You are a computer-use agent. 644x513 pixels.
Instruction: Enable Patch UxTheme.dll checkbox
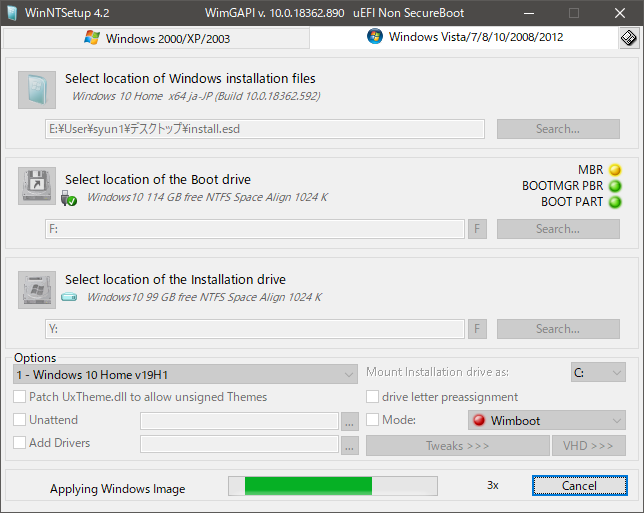[x=19, y=397]
